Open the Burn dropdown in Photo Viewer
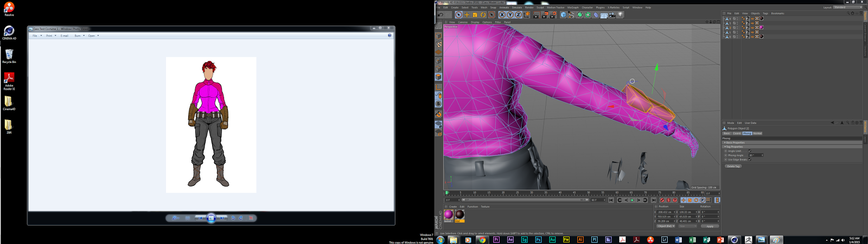The width and height of the screenshot is (868, 244). tap(79, 35)
